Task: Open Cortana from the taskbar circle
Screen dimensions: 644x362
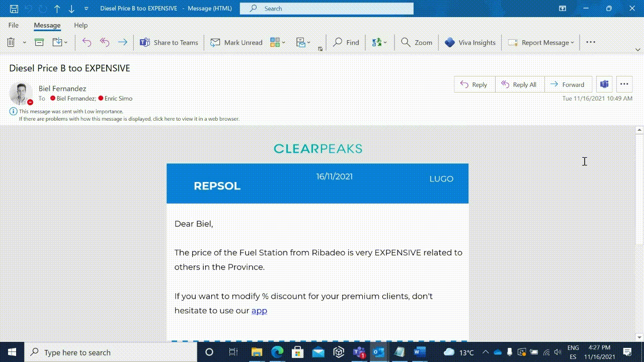Action: [209, 352]
